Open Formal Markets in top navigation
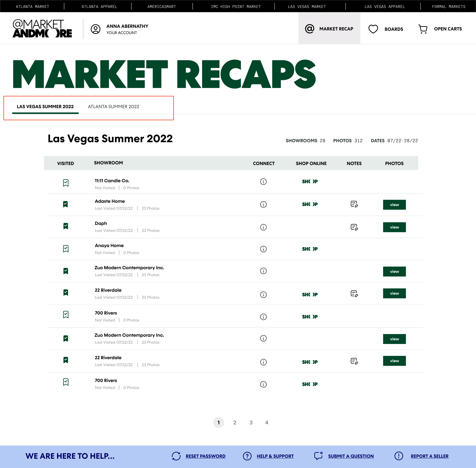The image size is (476, 468). [x=449, y=7]
